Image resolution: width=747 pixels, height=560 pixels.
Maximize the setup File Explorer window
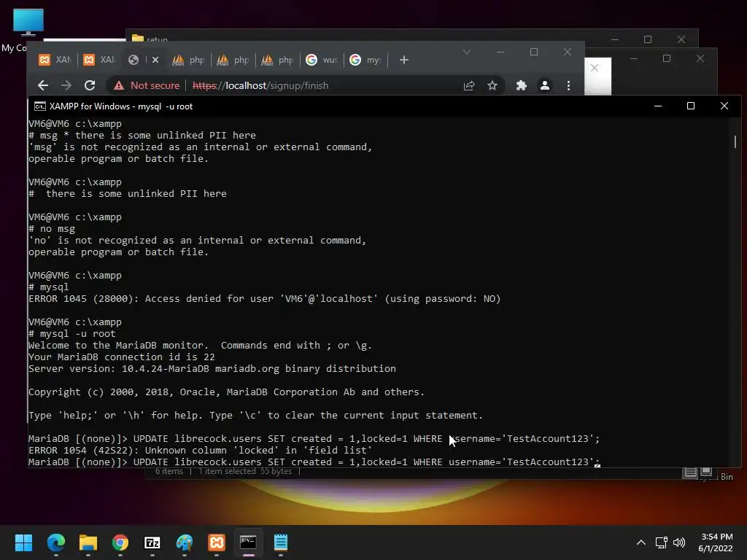click(648, 39)
